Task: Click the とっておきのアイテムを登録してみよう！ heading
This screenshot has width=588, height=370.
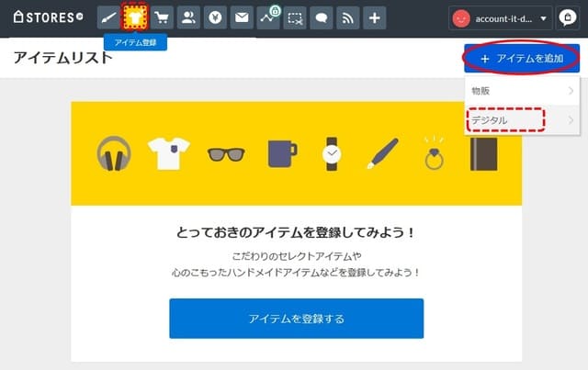Action: (296, 233)
